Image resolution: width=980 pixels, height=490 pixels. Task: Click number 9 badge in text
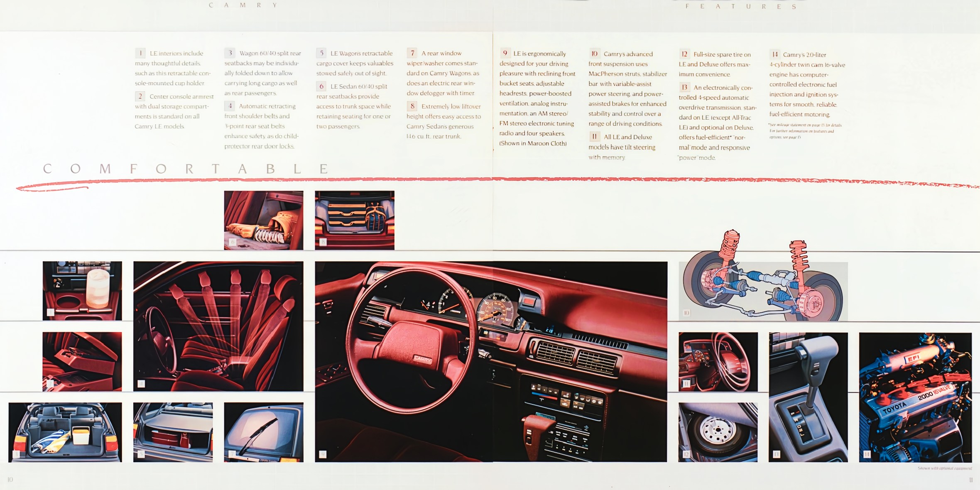(505, 53)
